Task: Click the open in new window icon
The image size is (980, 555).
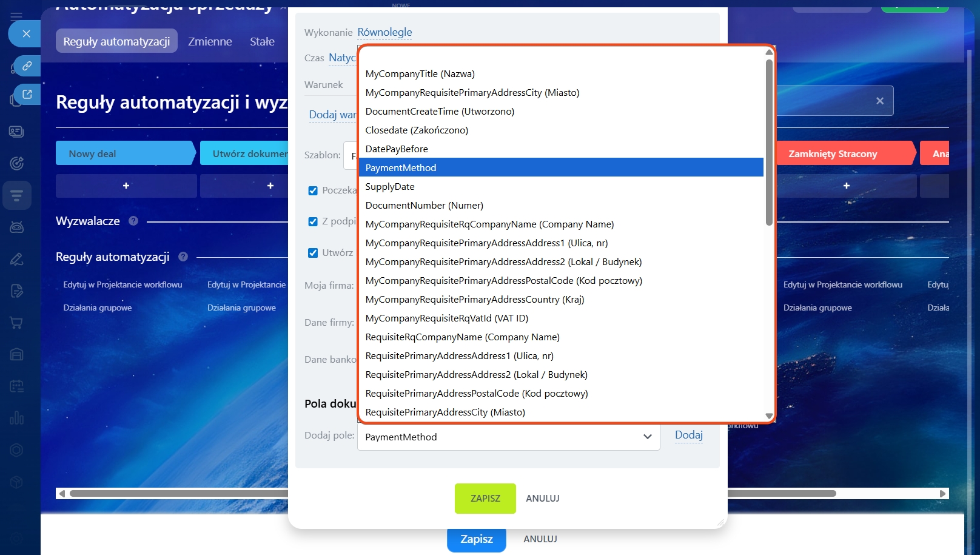Action: [27, 94]
